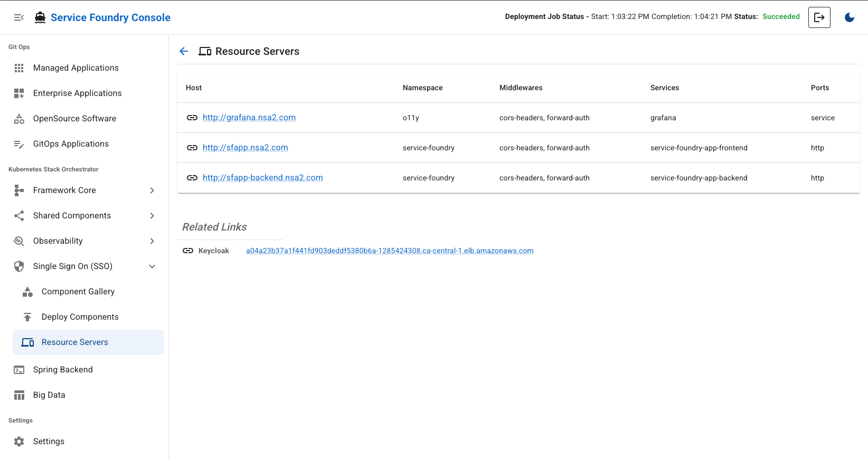
Task: Click the Middlewares column header
Action: click(x=521, y=88)
